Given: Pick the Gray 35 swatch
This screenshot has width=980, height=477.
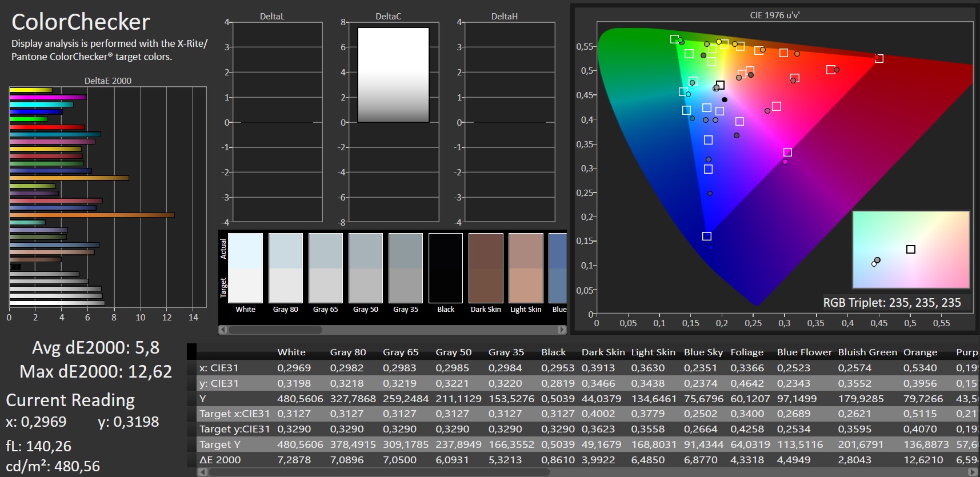Looking at the screenshot, I should click(x=405, y=268).
